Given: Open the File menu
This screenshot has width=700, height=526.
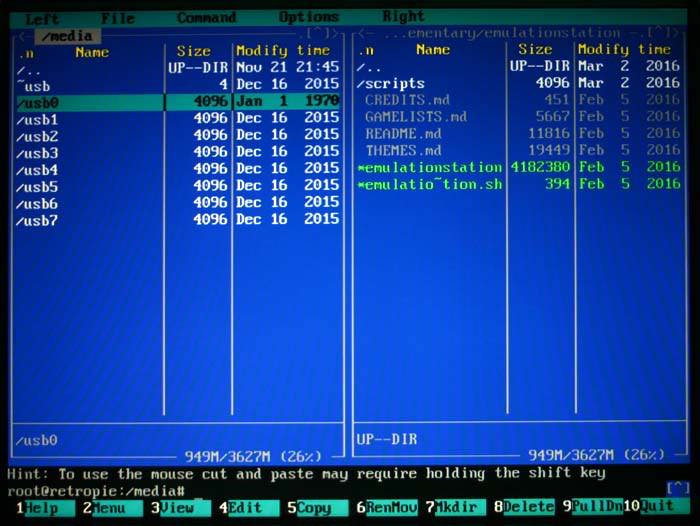Looking at the screenshot, I should [118, 18].
